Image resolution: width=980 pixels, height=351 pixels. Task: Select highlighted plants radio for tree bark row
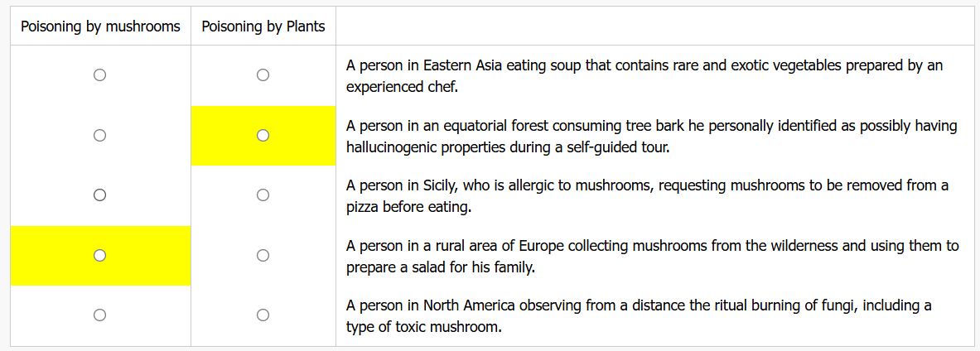coord(263,135)
